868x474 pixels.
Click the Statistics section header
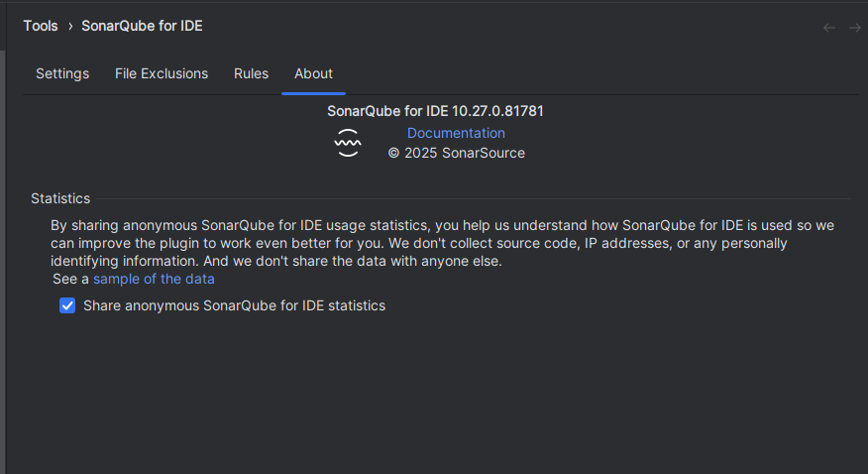(x=60, y=198)
